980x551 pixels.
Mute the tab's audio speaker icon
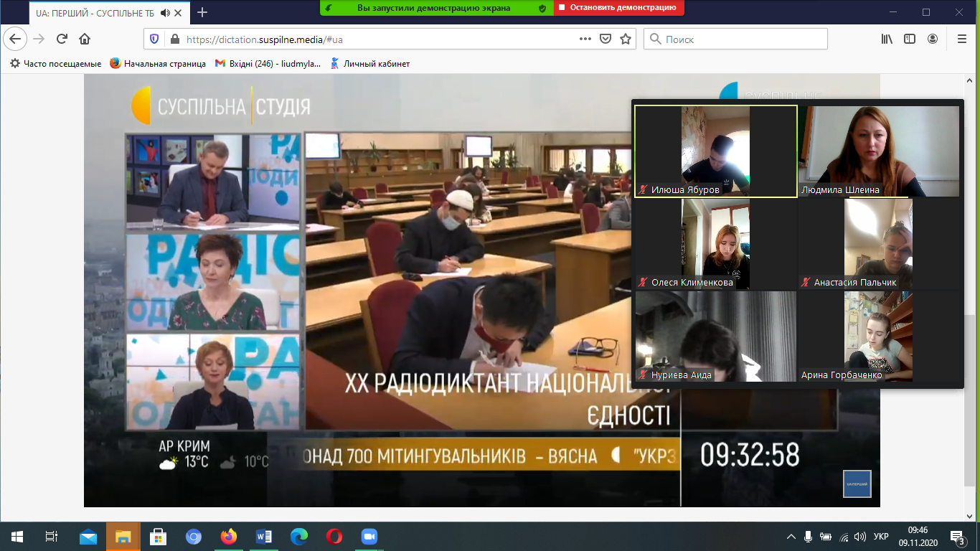(x=166, y=12)
